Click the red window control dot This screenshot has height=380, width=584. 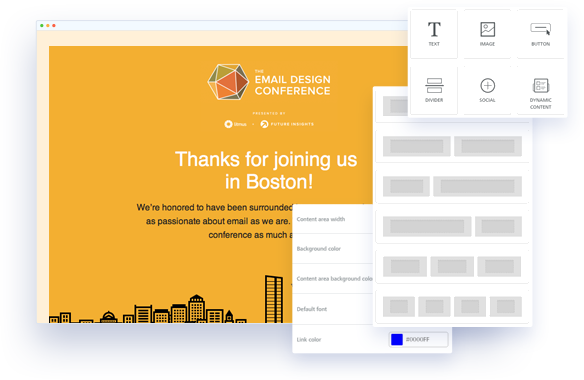54,25
